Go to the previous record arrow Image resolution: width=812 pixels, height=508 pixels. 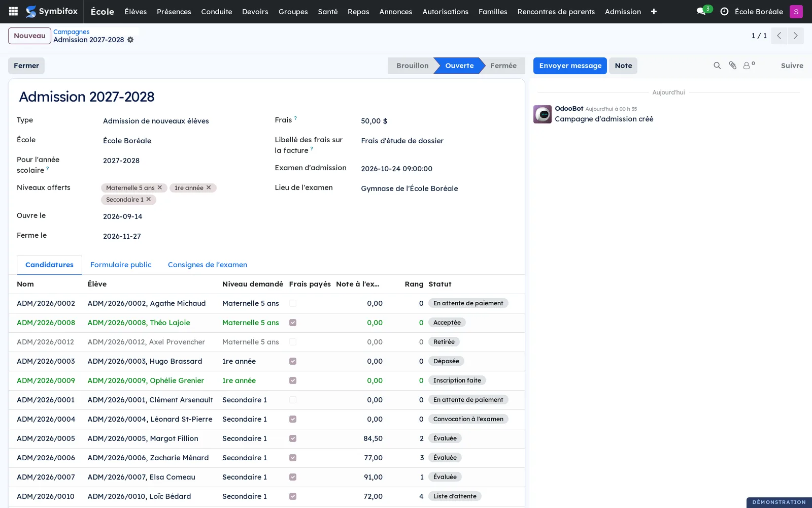(x=779, y=36)
